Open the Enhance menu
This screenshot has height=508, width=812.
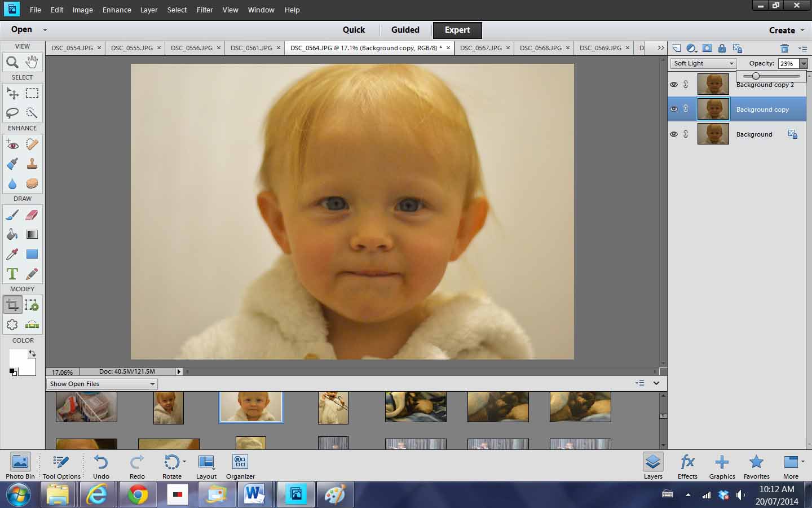pos(116,10)
